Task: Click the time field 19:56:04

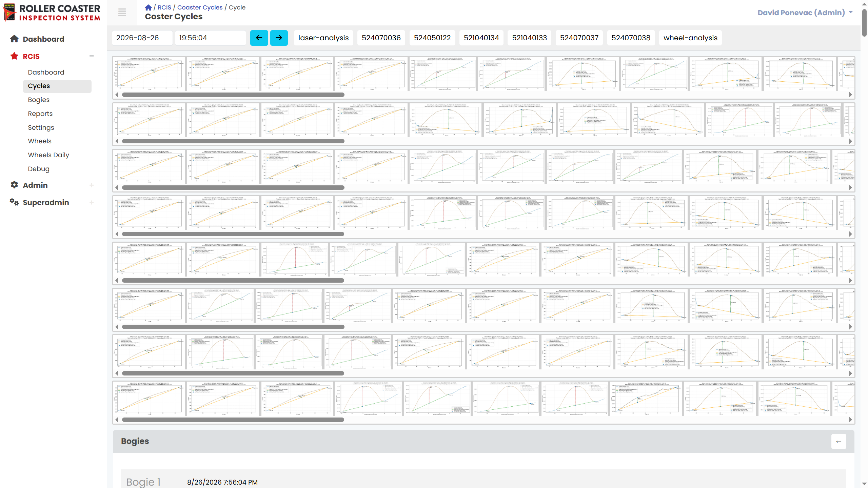Action: [211, 38]
